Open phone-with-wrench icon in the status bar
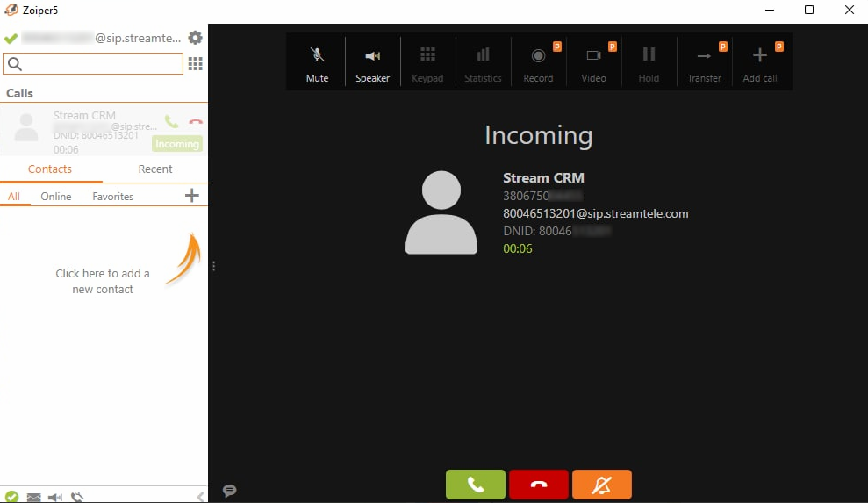 (77, 497)
